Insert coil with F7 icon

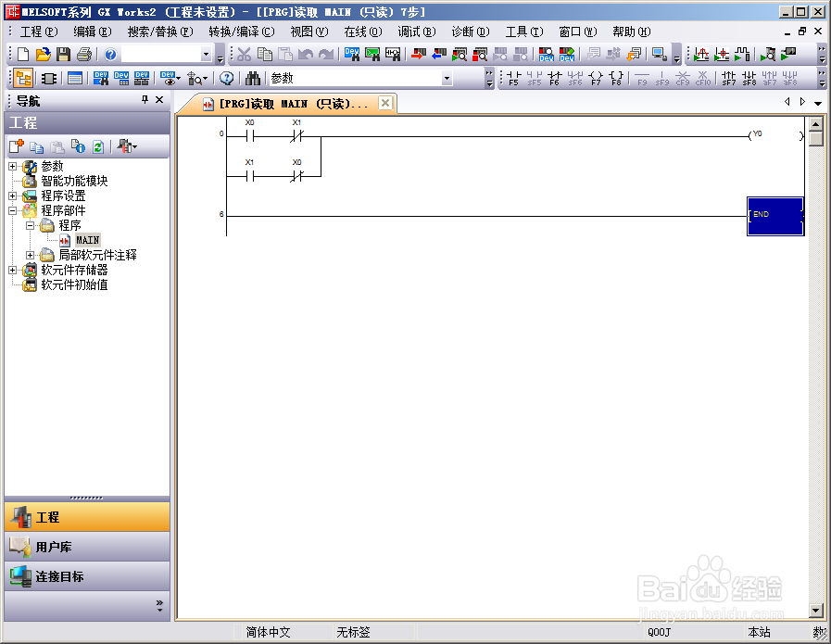click(x=596, y=79)
